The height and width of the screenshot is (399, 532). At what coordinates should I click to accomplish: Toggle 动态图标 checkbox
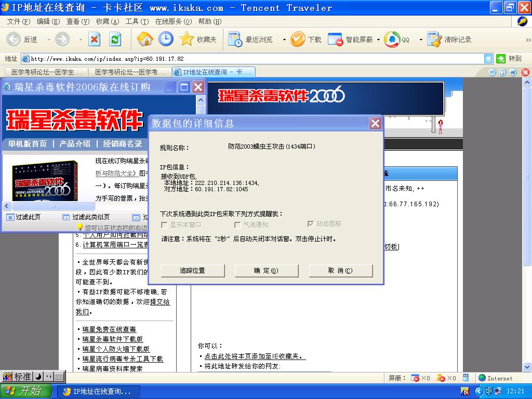pyautogui.click(x=311, y=224)
